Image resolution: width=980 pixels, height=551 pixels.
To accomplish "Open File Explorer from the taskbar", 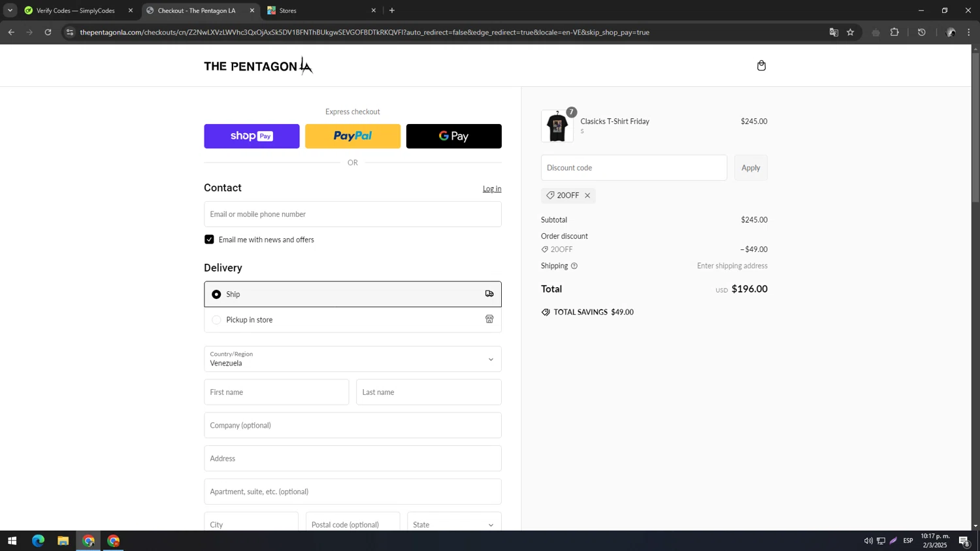I will coord(63,541).
